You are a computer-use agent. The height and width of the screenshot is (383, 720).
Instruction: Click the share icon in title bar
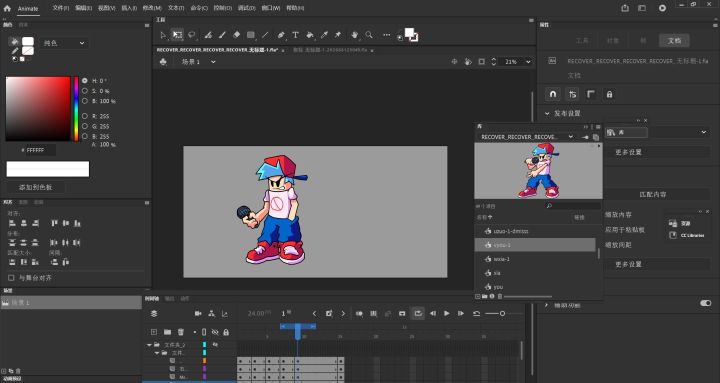click(625, 8)
